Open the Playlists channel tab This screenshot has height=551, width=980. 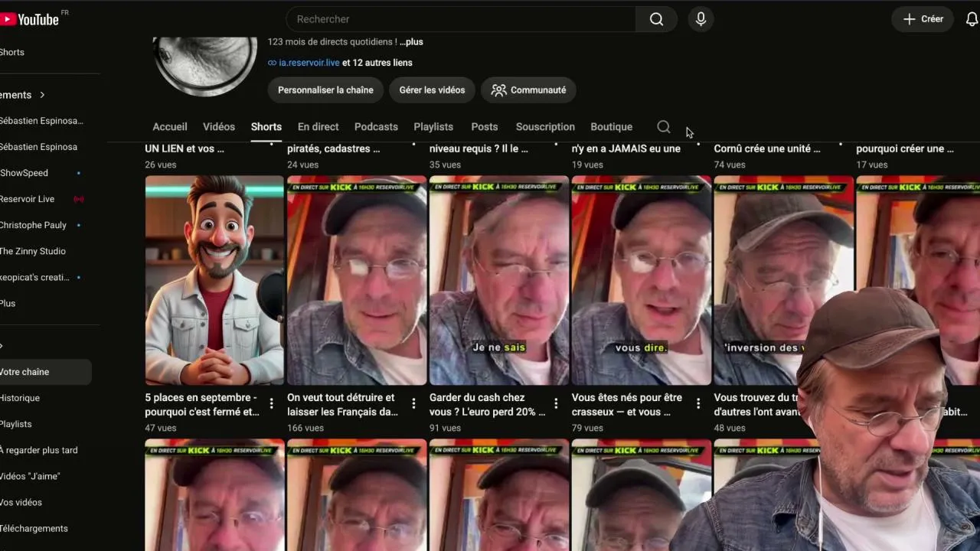[x=433, y=127]
